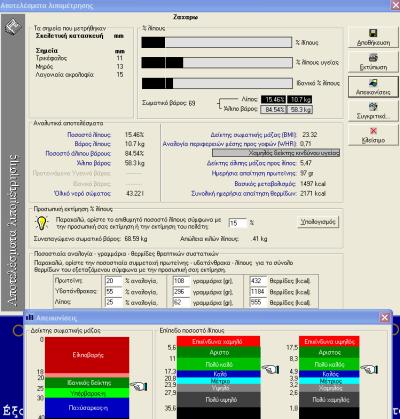Open the Charts display button icon
This screenshot has height=419, width=400.
(373, 83)
